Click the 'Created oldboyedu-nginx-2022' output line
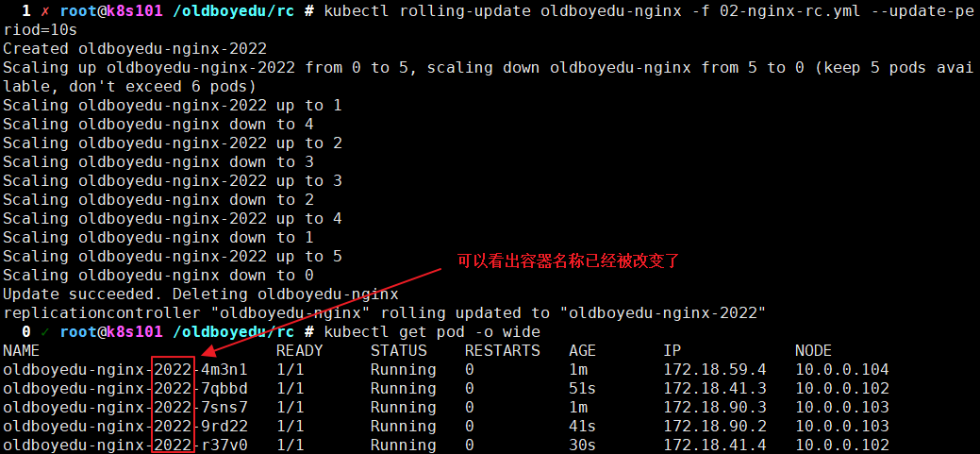This screenshot has height=454, width=980. pyautogui.click(x=135, y=49)
